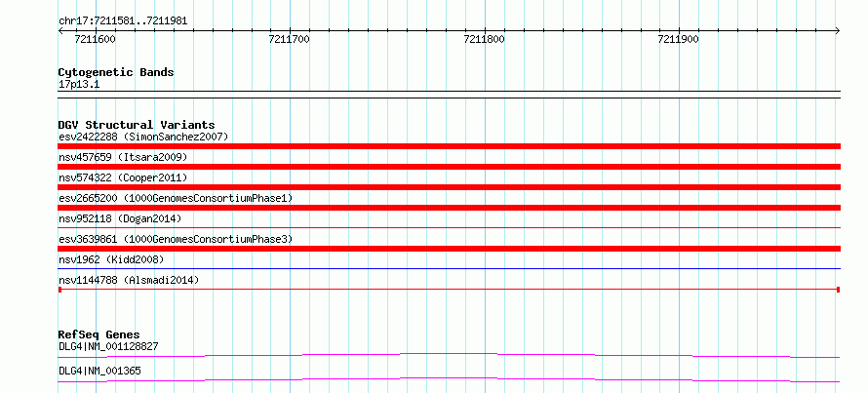868x393 pixels.
Task: Click nsv1144788 (Alsmadi2014) variant label
Action: 129,280
